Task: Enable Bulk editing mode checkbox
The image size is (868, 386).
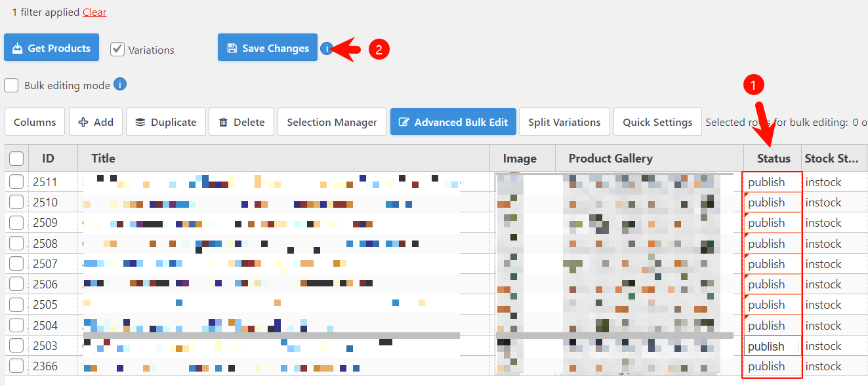Action: click(11, 85)
